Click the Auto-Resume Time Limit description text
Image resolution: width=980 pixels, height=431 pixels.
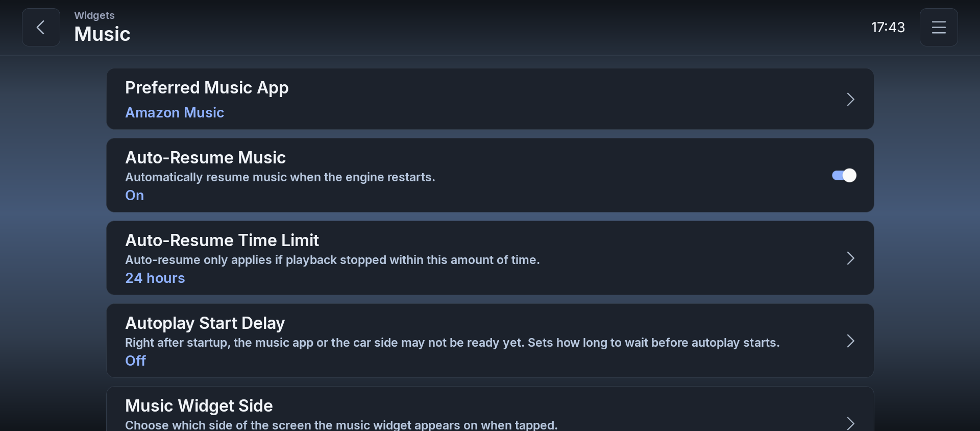(x=332, y=260)
